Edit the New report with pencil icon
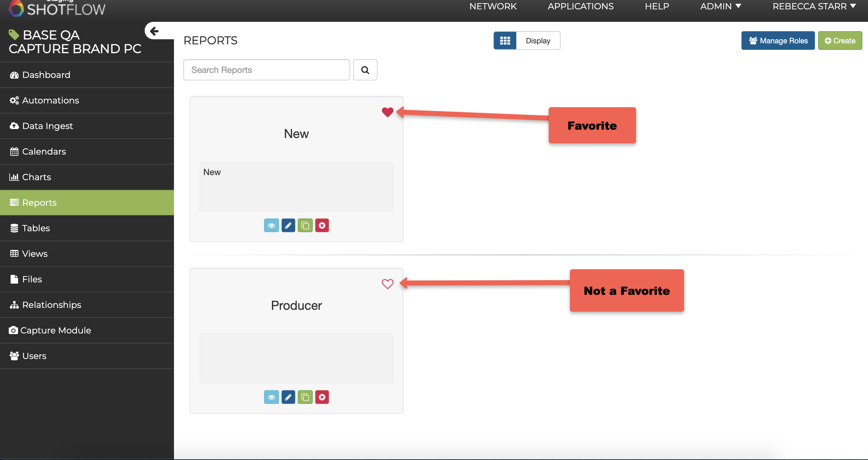Viewport: 868px width, 460px height. tap(288, 225)
